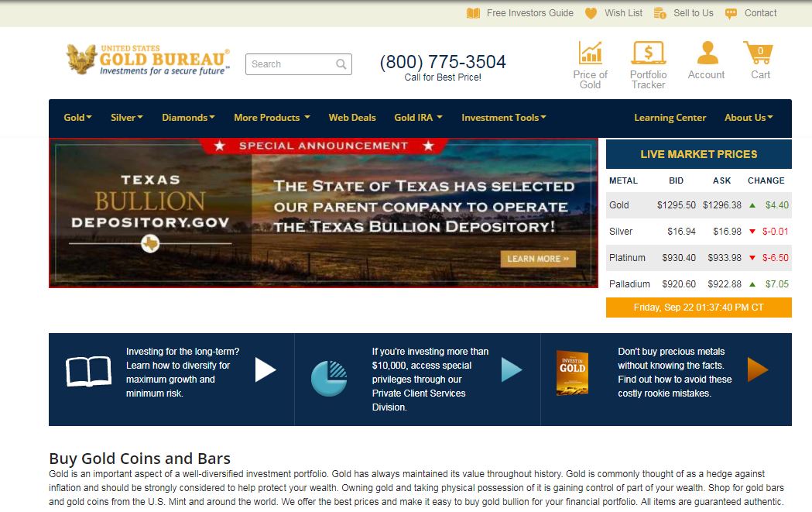Click the Invest in Gold book thumbnail

[x=572, y=372]
